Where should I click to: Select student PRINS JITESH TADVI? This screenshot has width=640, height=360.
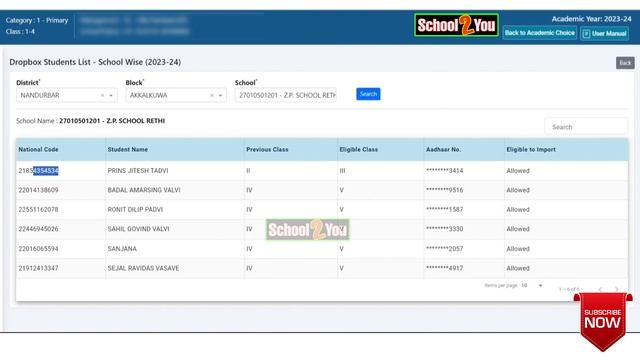click(x=138, y=171)
